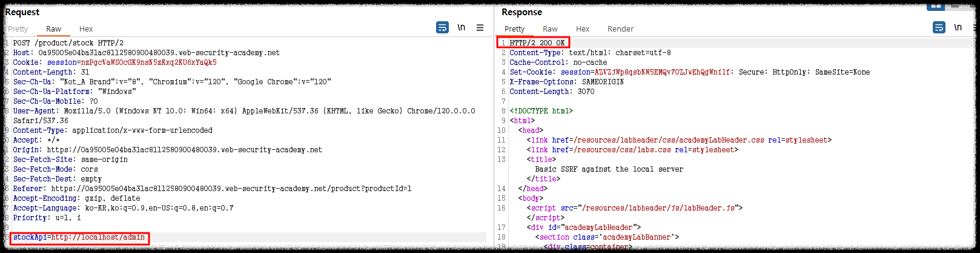Click title text 'Basic SSRF against the local server'
Screen dimensions: 980x253
coord(609,169)
